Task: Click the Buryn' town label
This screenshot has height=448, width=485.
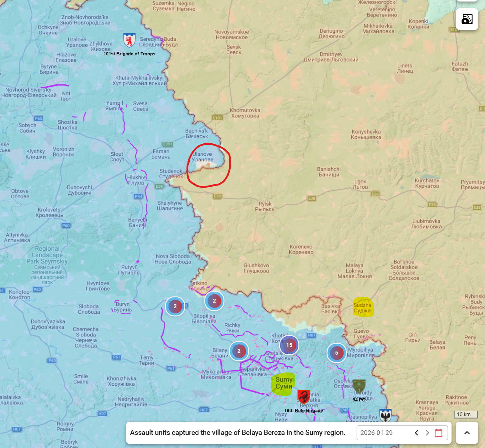Action: click(x=123, y=307)
